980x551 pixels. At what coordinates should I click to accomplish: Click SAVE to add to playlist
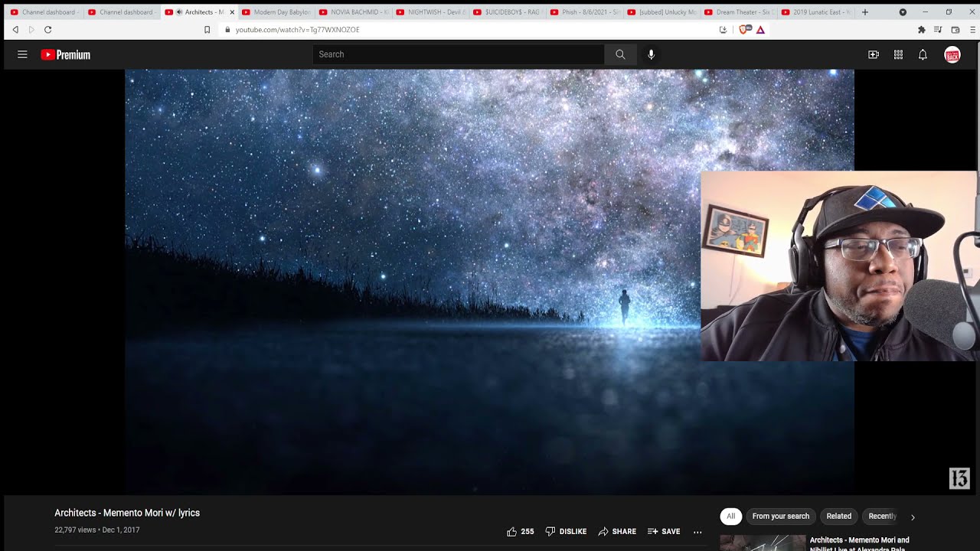click(664, 531)
